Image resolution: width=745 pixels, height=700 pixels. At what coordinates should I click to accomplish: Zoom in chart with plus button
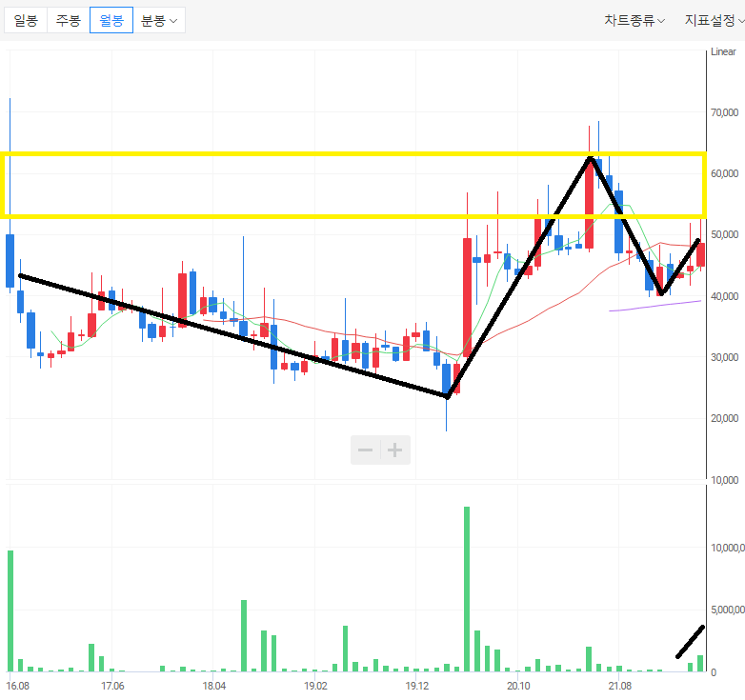pos(394,450)
